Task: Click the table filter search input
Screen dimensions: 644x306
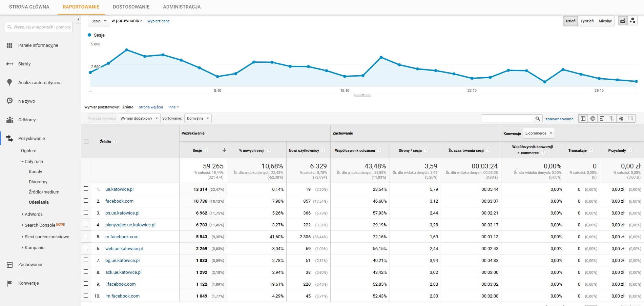Action: 507,119
